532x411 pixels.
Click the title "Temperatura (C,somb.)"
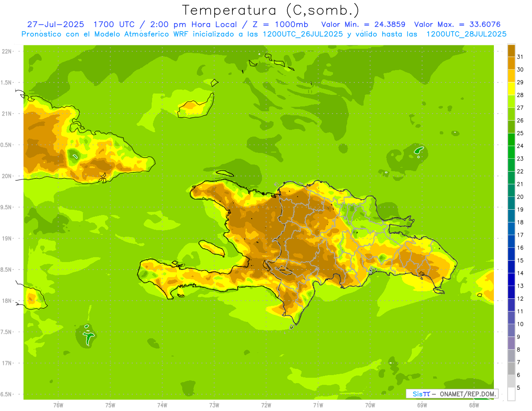point(271,10)
